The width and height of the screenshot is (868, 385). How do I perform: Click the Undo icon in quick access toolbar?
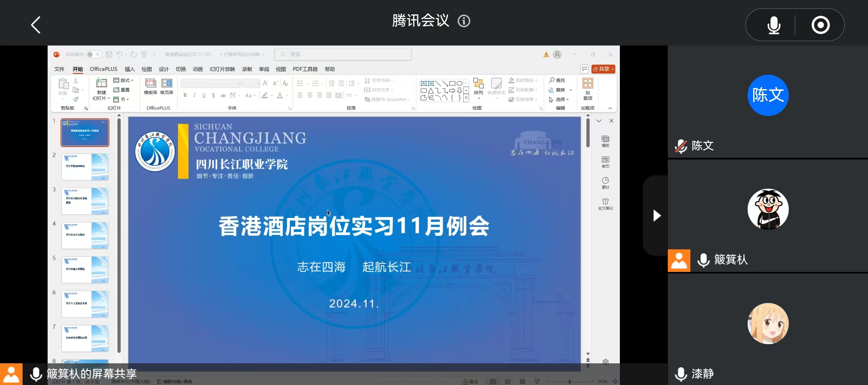(x=119, y=54)
